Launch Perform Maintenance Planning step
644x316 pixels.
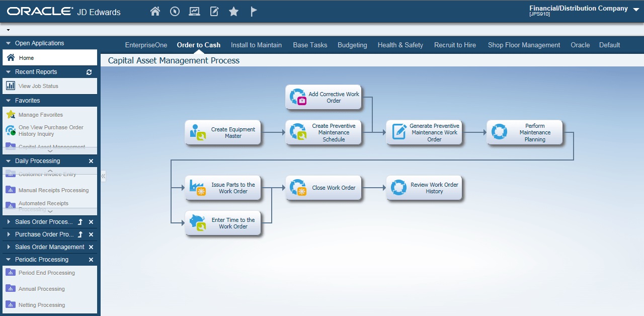(x=525, y=133)
